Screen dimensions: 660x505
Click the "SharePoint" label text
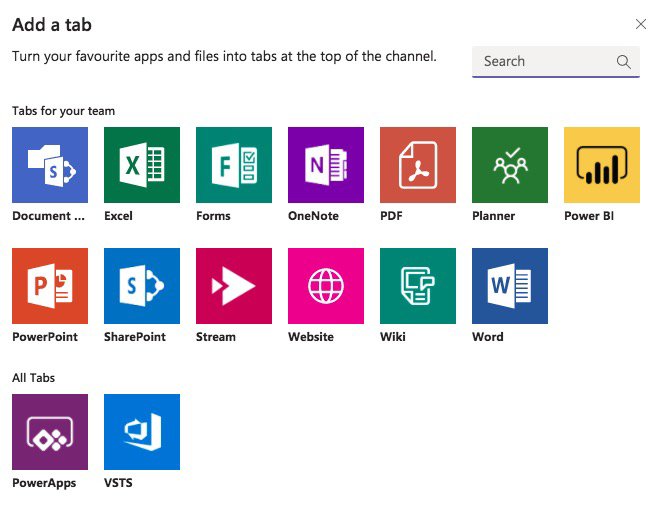click(x=135, y=337)
